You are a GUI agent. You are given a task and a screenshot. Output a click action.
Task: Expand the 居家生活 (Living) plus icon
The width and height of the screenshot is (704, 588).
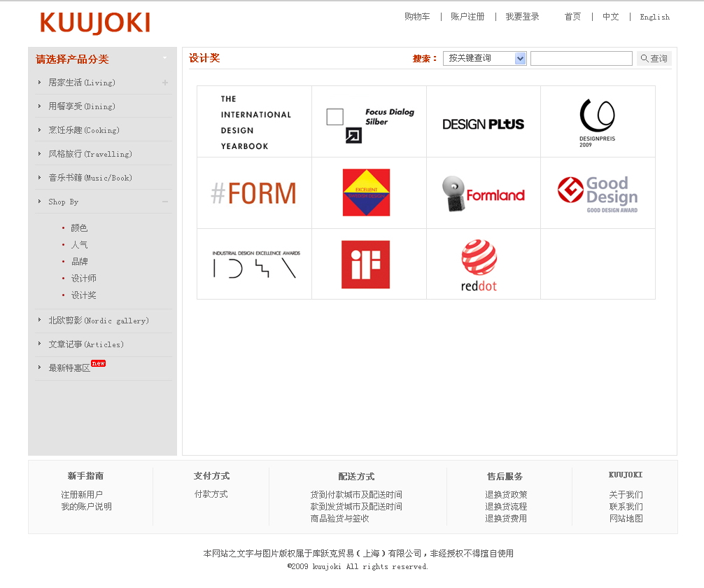(165, 83)
